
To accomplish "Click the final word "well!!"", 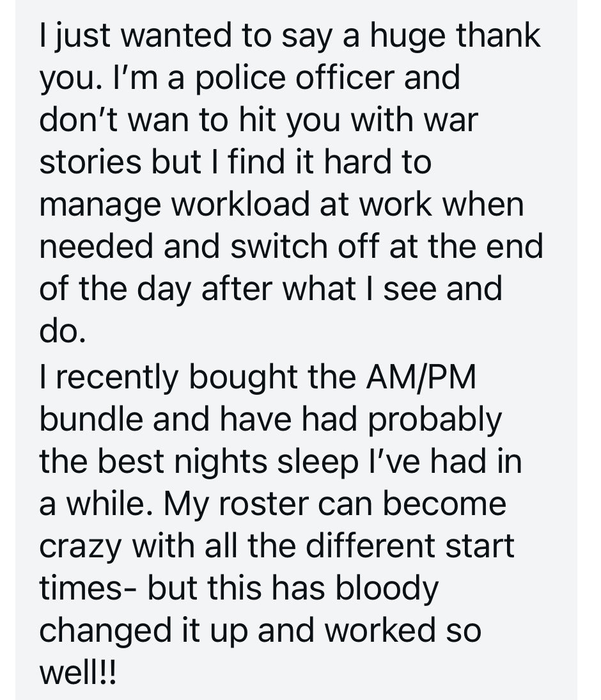I will tap(78, 673).
